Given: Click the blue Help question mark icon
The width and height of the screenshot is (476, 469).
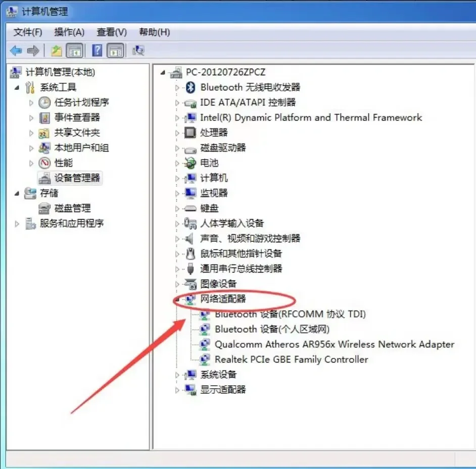Looking at the screenshot, I should pos(97,50).
